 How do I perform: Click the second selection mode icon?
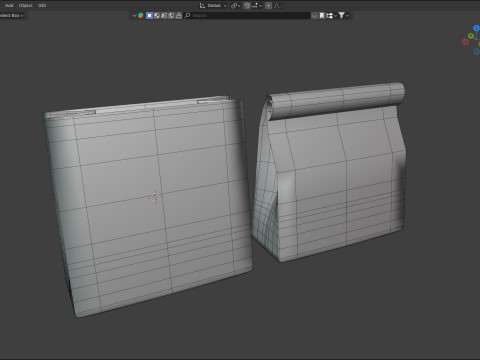(157, 15)
